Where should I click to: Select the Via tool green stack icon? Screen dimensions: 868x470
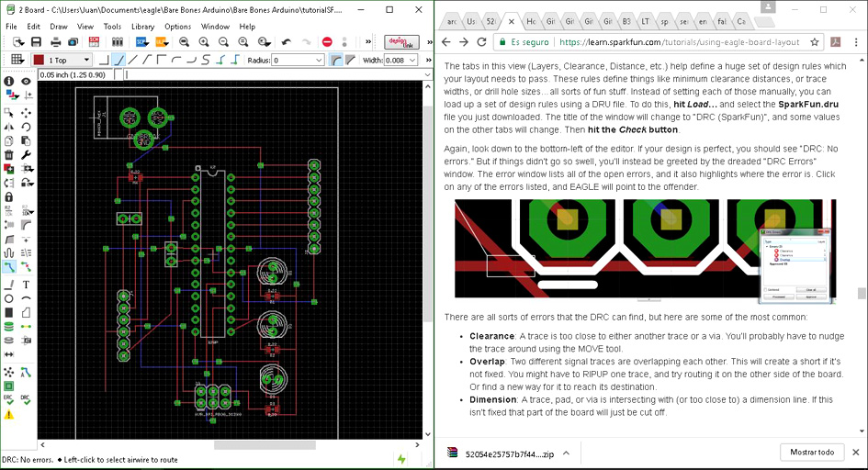[9, 327]
